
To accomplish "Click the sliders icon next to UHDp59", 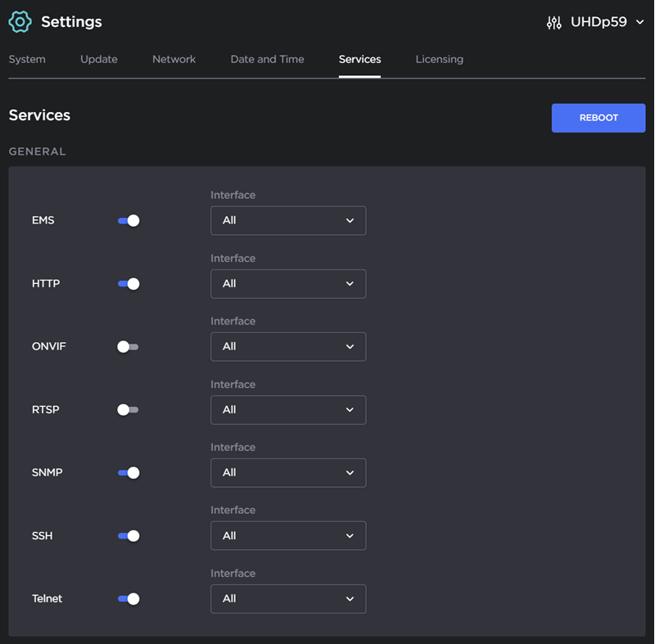I will 554,22.
